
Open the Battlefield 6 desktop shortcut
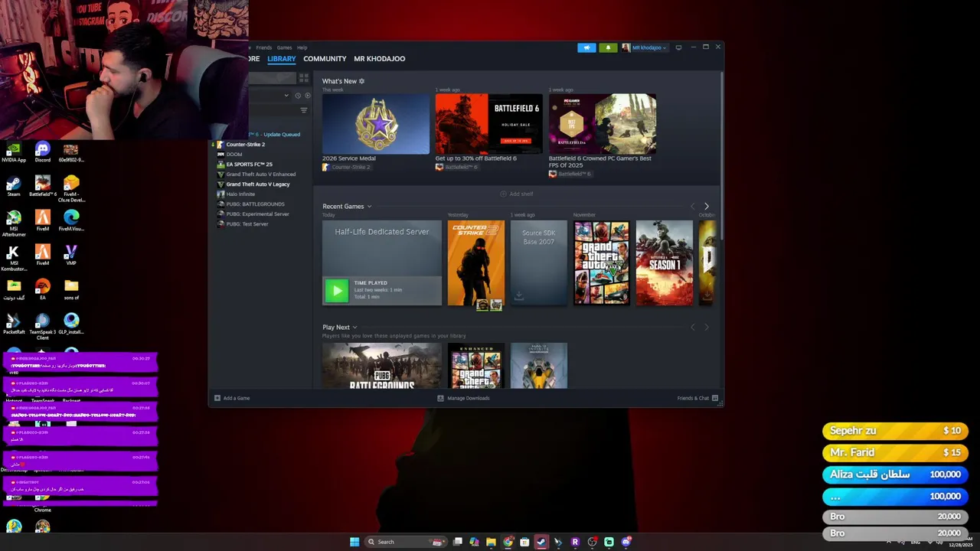[x=43, y=187]
